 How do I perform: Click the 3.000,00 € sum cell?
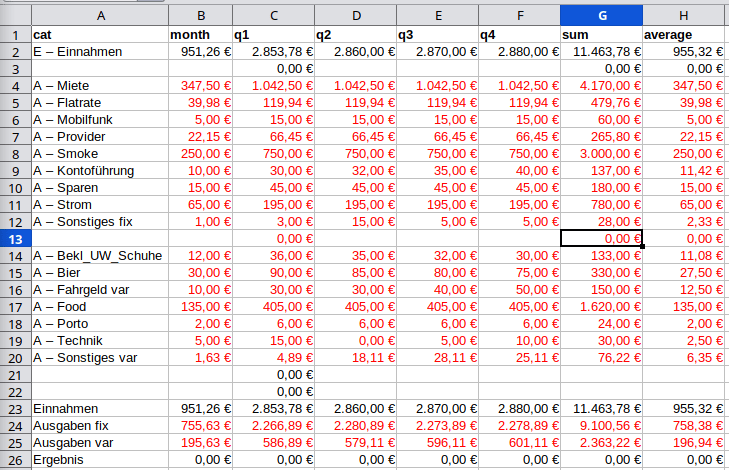tap(601, 154)
